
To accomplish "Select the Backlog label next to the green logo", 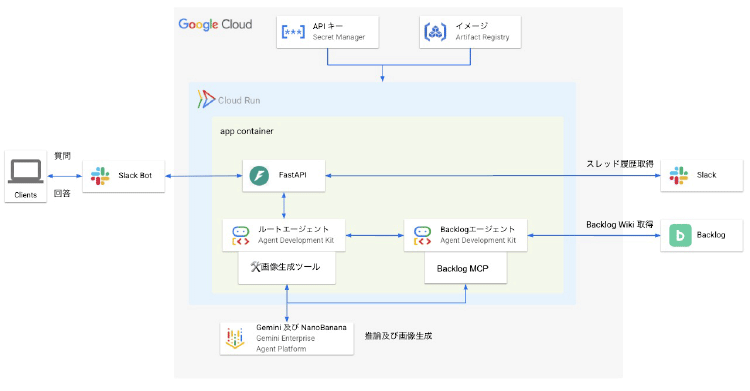I will pyautogui.click(x=711, y=235).
